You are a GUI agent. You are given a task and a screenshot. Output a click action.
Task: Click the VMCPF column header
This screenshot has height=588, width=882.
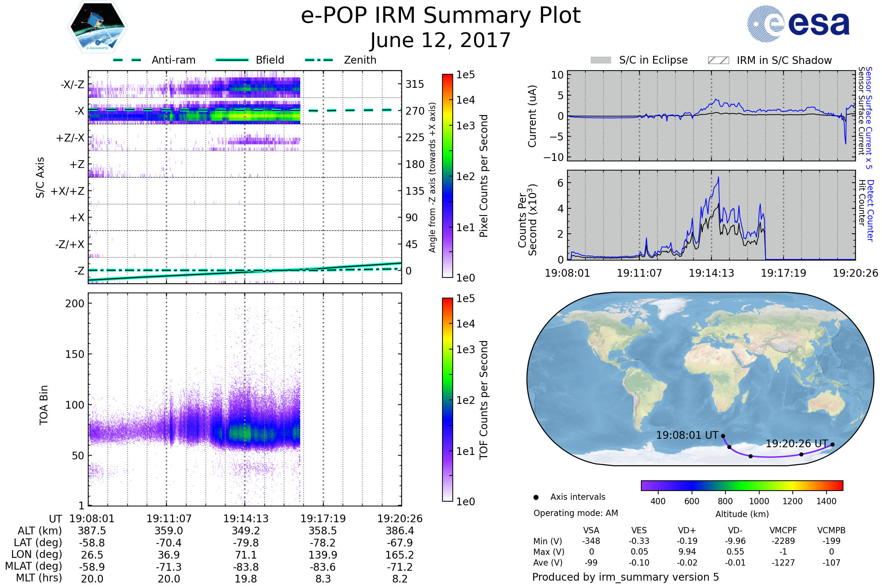coord(783,530)
